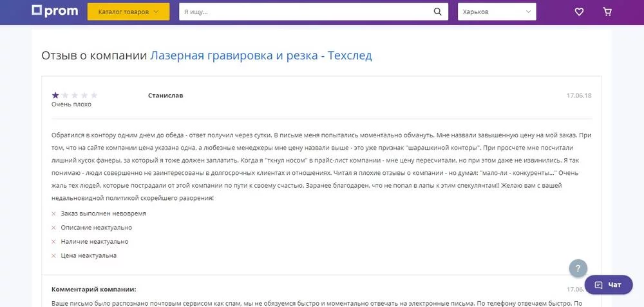Screen dimensions: 644x307
Task: Click the text Наличие неактуально
Action: pos(95,242)
